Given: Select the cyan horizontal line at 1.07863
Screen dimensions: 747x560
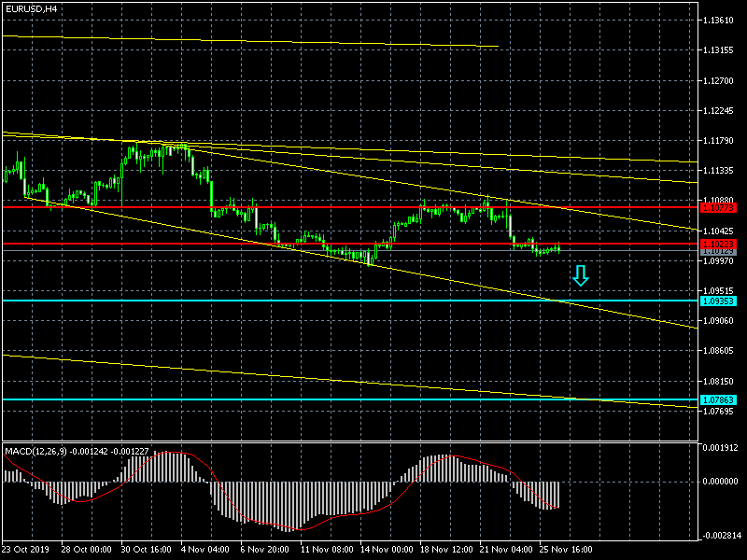Looking at the screenshot, I should tap(350, 399).
